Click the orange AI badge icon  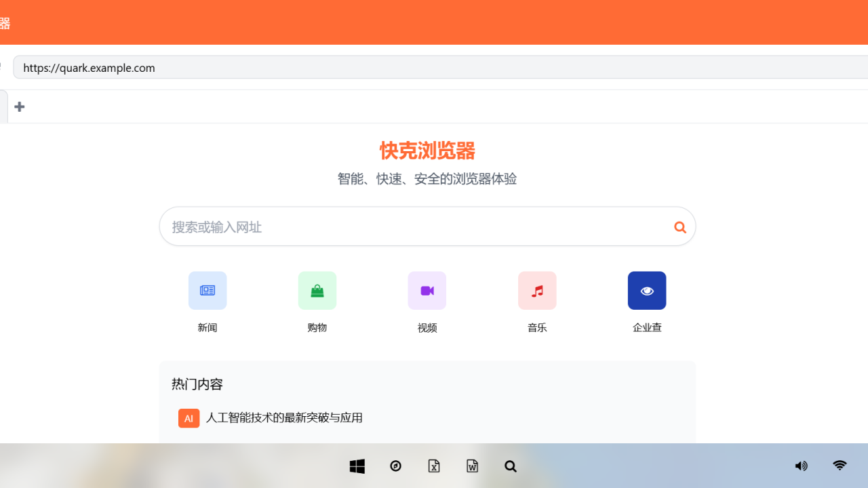pyautogui.click(x=189, y=418)
